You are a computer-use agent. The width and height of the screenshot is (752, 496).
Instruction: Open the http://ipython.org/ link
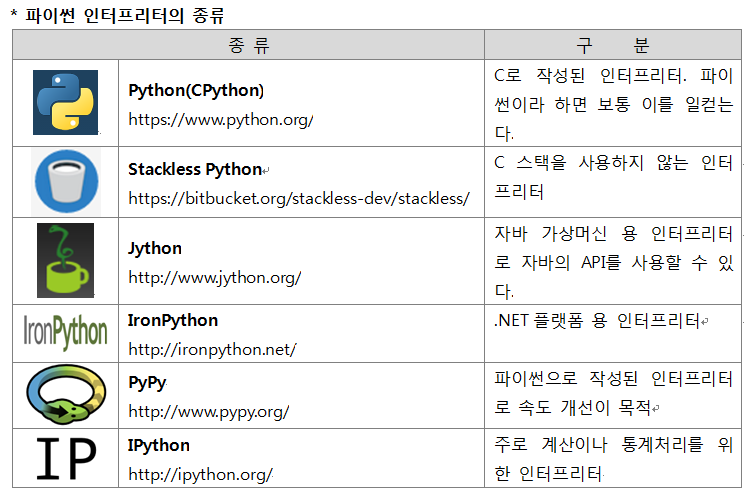coord(200,474)
